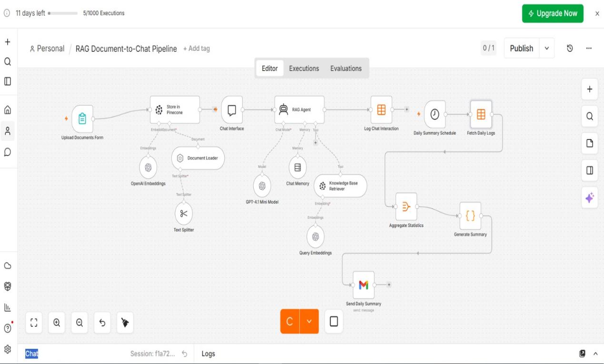Click the executions usage progress bar
The image size is (604, 364).
(x=63, y=13)
